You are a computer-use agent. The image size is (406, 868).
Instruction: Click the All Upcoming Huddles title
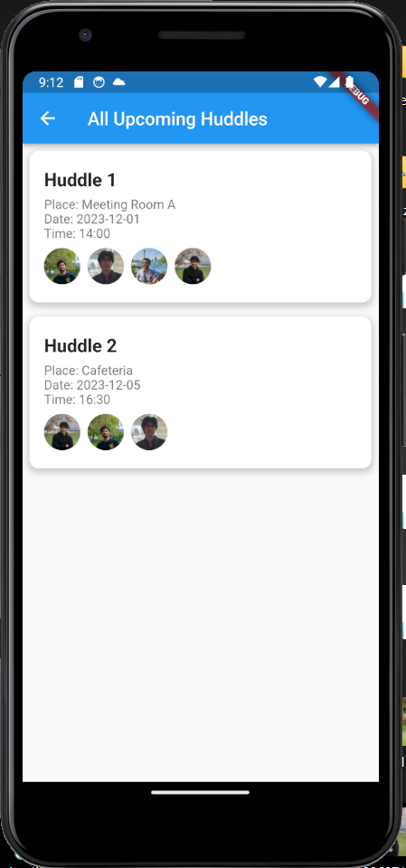pyautogui.click(x=177, y=119)
